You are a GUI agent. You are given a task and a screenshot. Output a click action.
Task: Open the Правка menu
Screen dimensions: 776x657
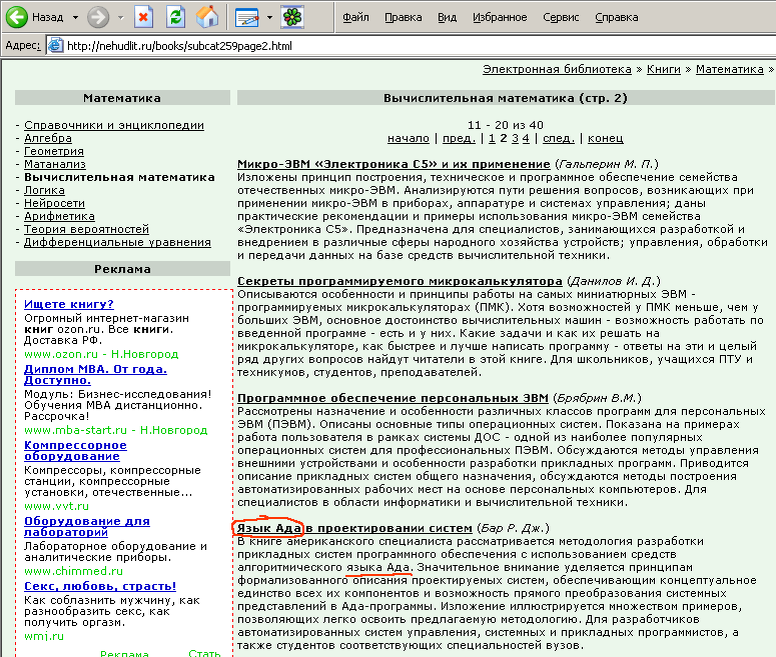tap(403, 17)
